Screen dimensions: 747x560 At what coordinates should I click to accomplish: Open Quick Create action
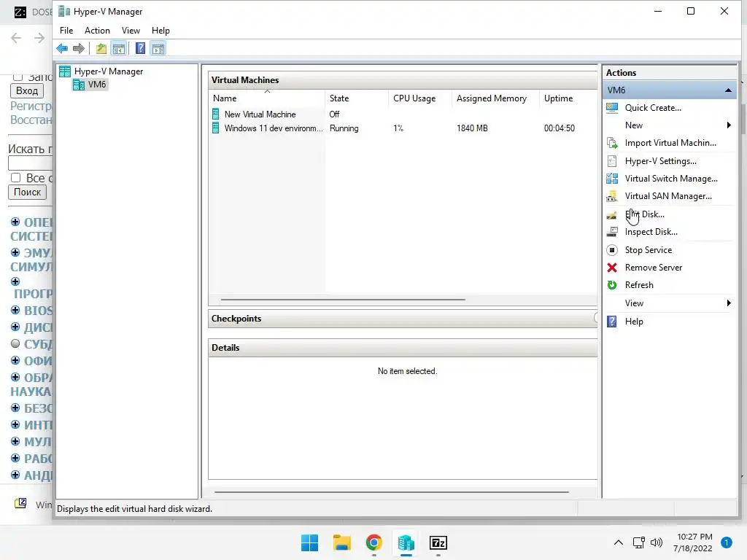[653, 108]
